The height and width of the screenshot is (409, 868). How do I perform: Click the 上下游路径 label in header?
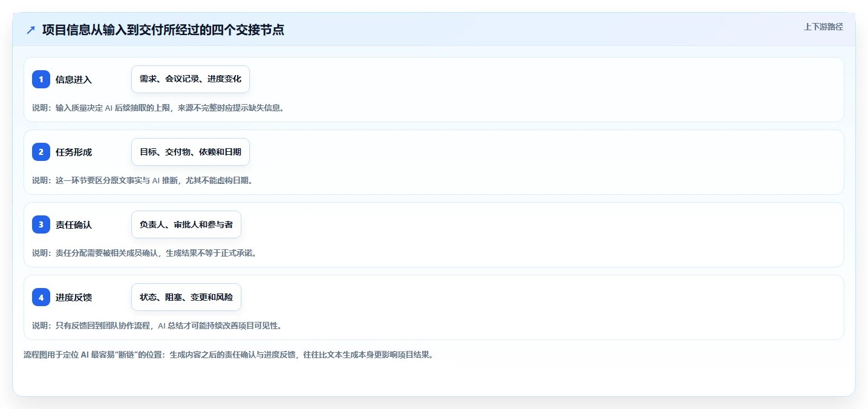tap(823, 27)
